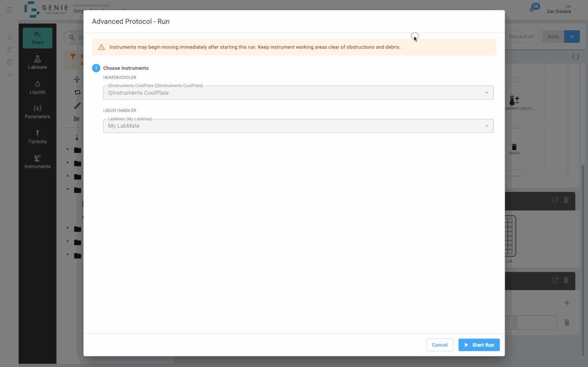Switch to the Liquids sidebar tab
This screenshot has width=588, height=367.
(37, 87)
